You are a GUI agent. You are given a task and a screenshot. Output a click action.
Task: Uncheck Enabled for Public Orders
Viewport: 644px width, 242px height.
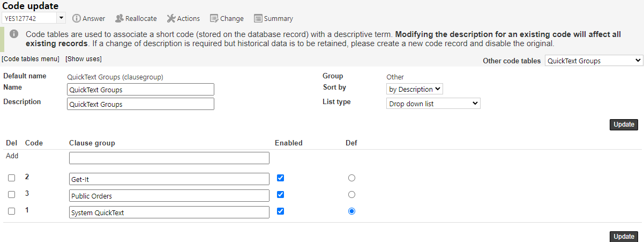(x=280, y=194)
